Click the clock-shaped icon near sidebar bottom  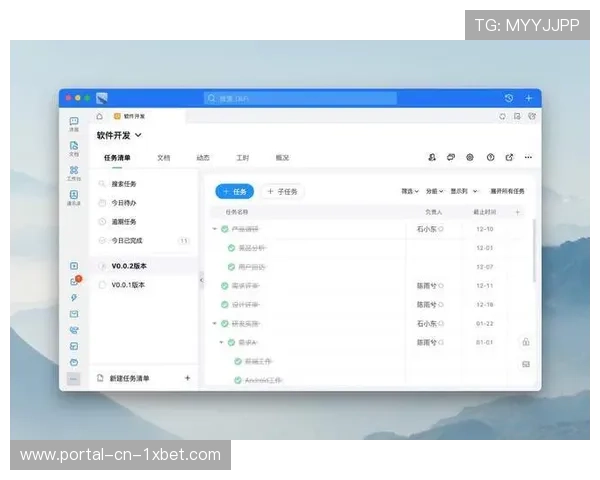pos(74,362)
